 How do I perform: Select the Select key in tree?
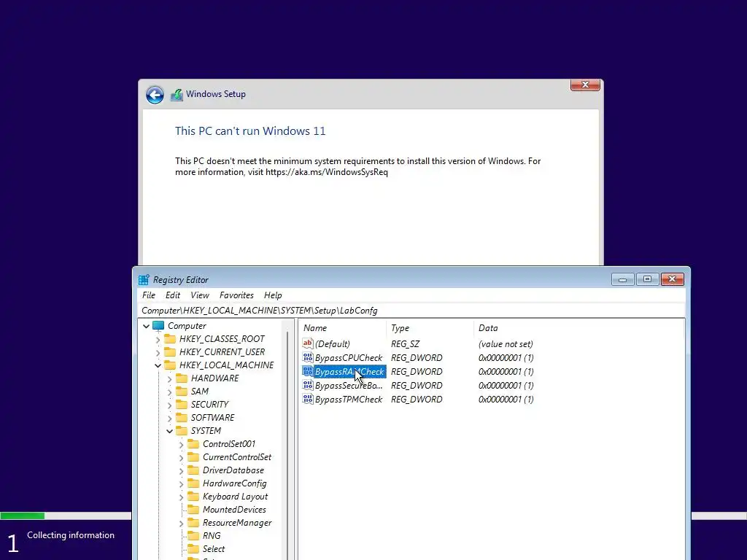pos(214,549)
